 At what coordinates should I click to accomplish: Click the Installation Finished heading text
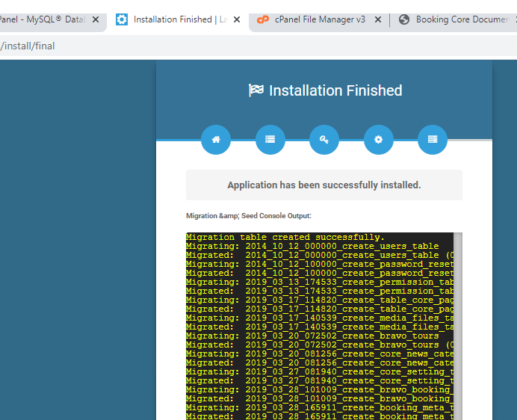(x=335, y=90)
